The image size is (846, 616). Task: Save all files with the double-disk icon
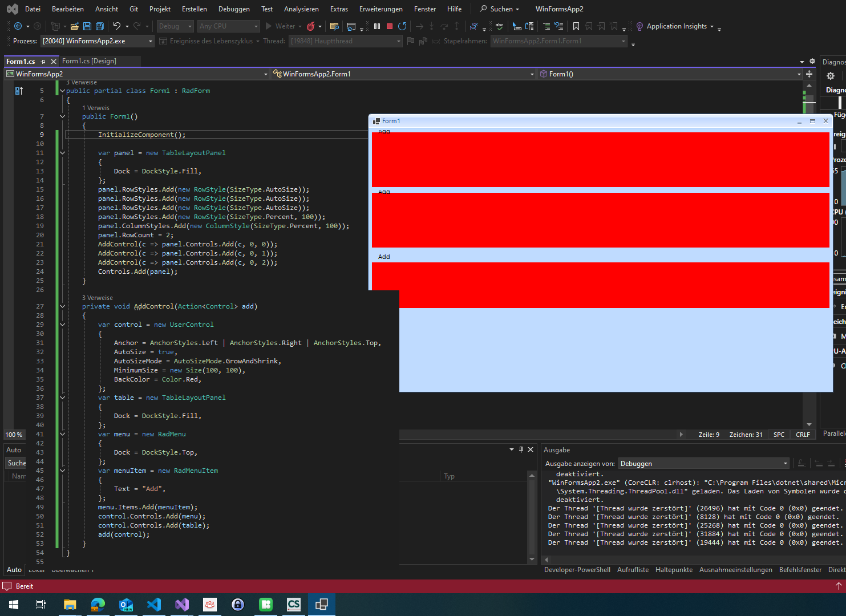[x=100, y=26]
